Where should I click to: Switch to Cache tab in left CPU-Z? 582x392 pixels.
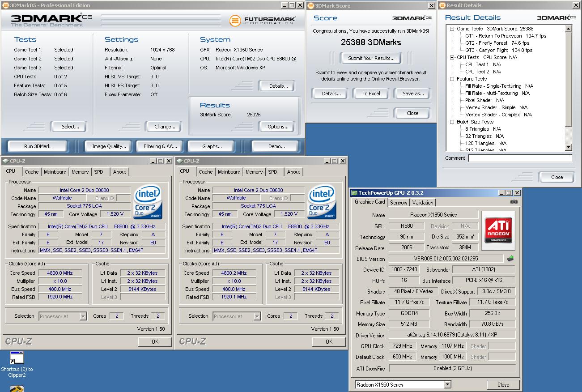pyautogui.click(x=31, y=172)
